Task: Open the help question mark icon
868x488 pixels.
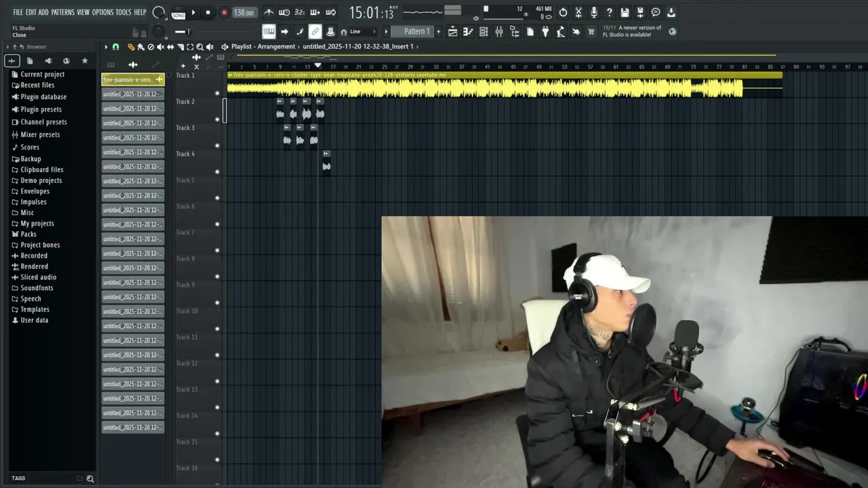Action: tap(610, 12)
